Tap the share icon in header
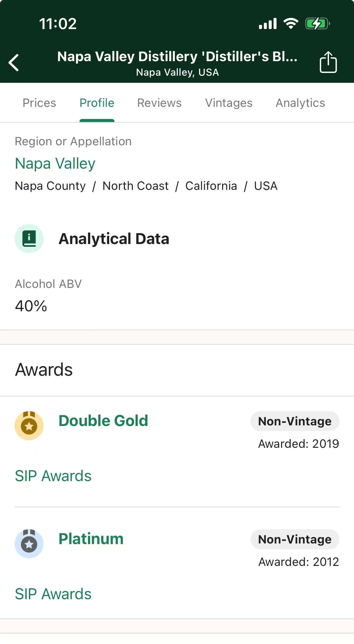The image size is (354, 644). tap(328, 62)
